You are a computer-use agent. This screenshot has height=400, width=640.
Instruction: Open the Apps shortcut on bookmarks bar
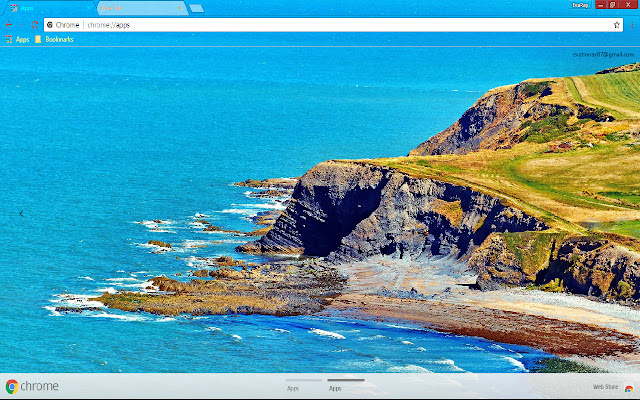[x=17, y=39]
